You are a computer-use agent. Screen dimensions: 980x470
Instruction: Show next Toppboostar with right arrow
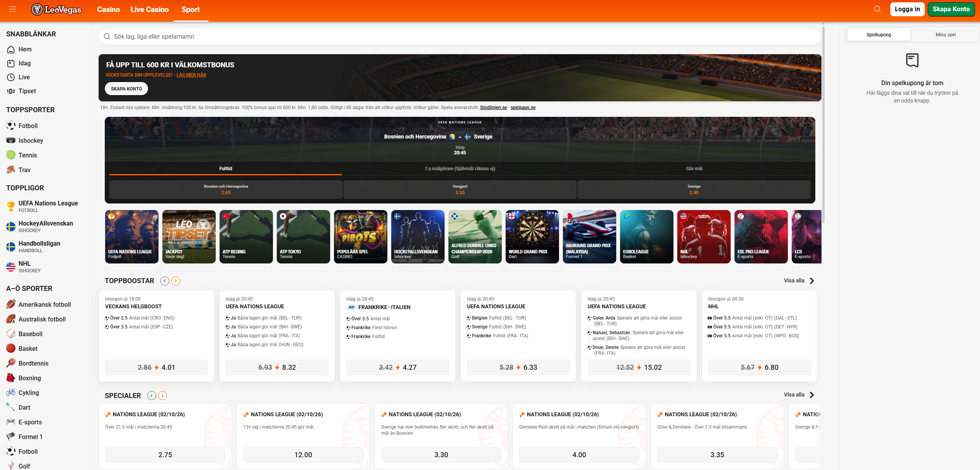[176, 281]
